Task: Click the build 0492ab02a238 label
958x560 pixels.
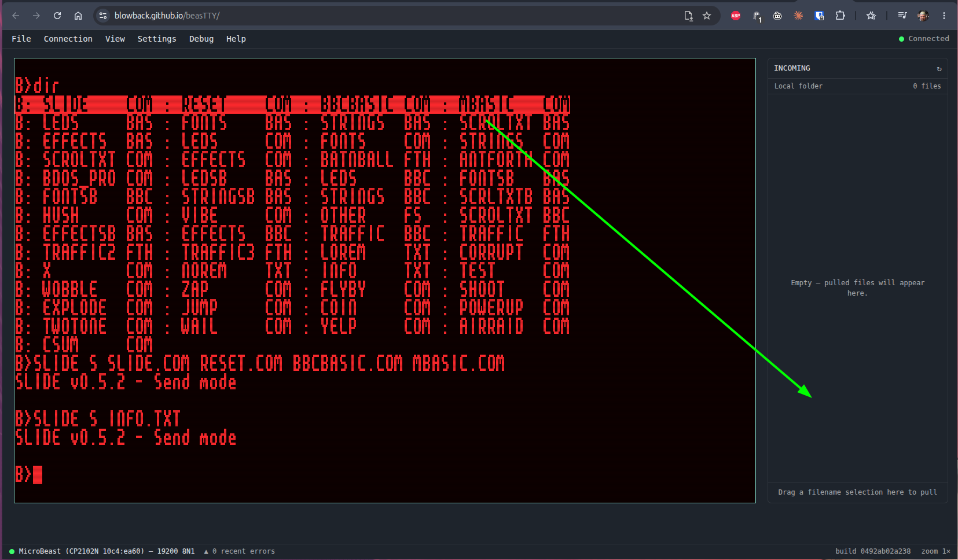Action: pyautogui.click(x=873, y=551)
